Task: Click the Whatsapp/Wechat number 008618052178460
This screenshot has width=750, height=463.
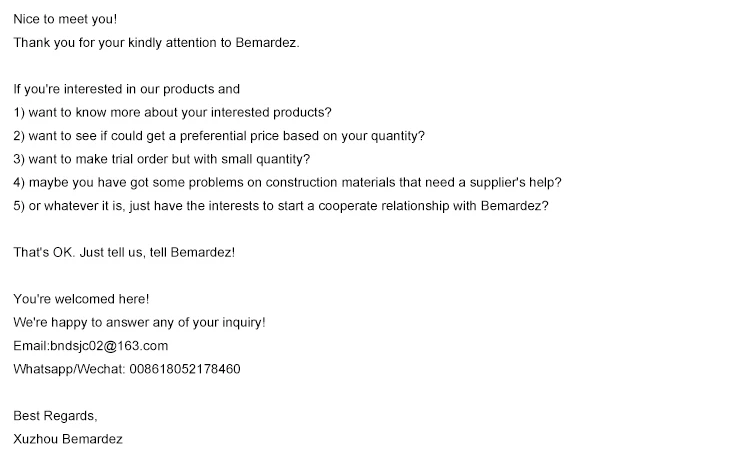Action: pos(184,369)
